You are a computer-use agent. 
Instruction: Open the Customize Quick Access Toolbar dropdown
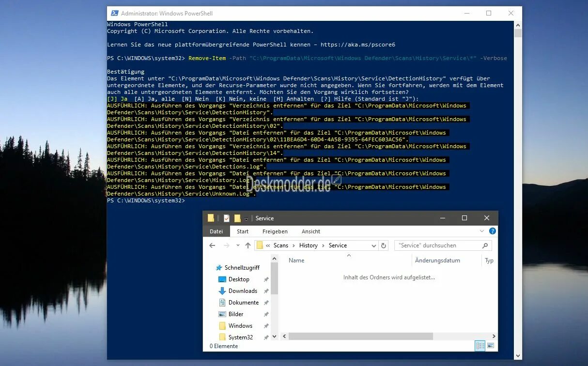[246, 219]
